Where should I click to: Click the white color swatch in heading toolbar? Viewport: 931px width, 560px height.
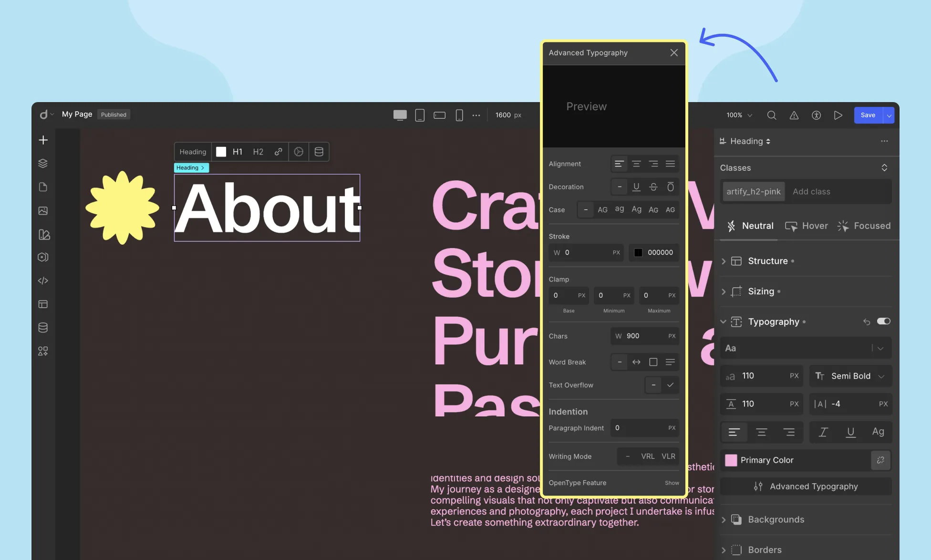click(x=221, y=152)
